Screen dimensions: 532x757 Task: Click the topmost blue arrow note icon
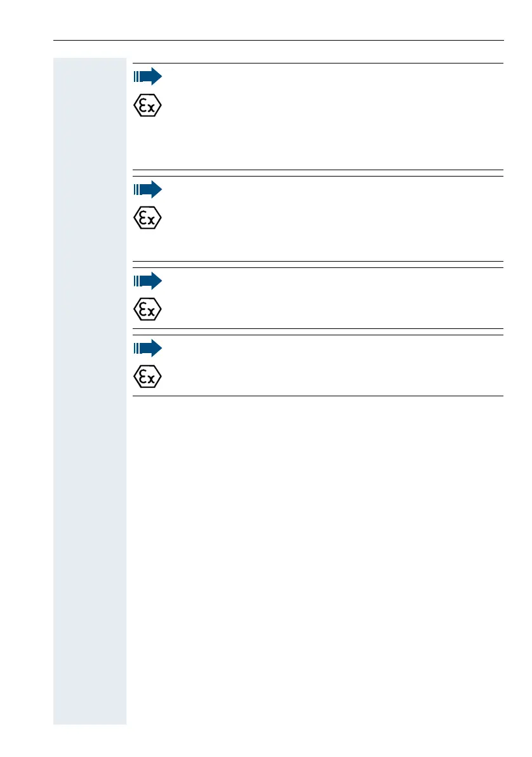click(x=148, y=76)
